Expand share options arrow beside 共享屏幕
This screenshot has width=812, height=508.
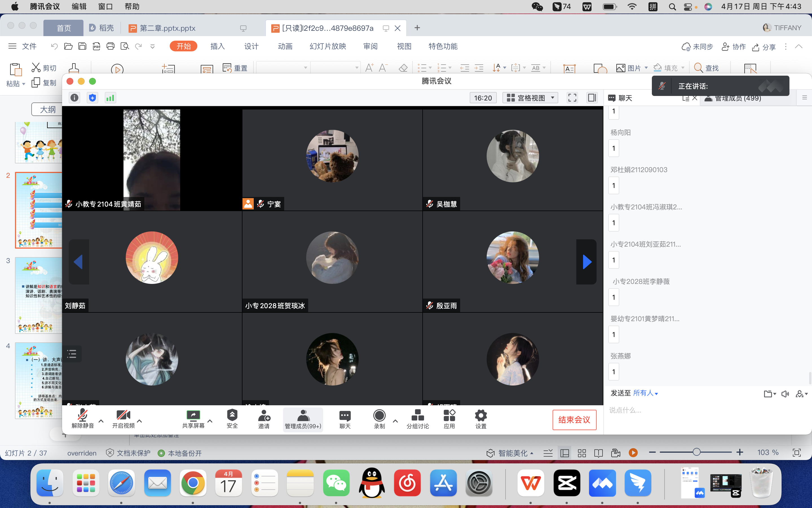click(x=210, y=421)
